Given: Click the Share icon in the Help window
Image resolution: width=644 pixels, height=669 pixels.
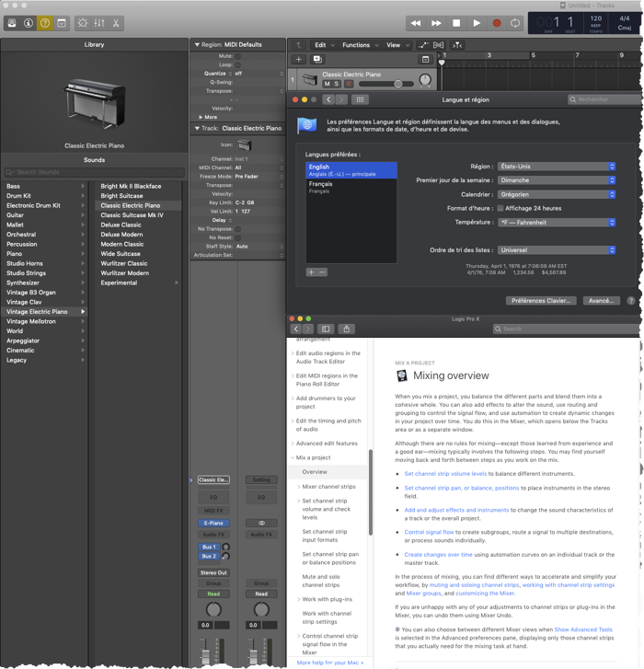Looking at the screenshot, I should (346, 329).
